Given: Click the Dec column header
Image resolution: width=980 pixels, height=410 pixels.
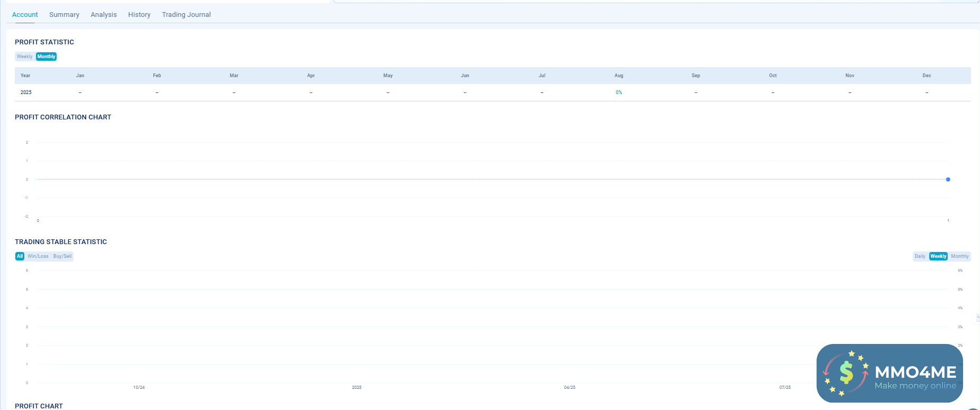Looking at the screenshot, I should tap(927, 76).
